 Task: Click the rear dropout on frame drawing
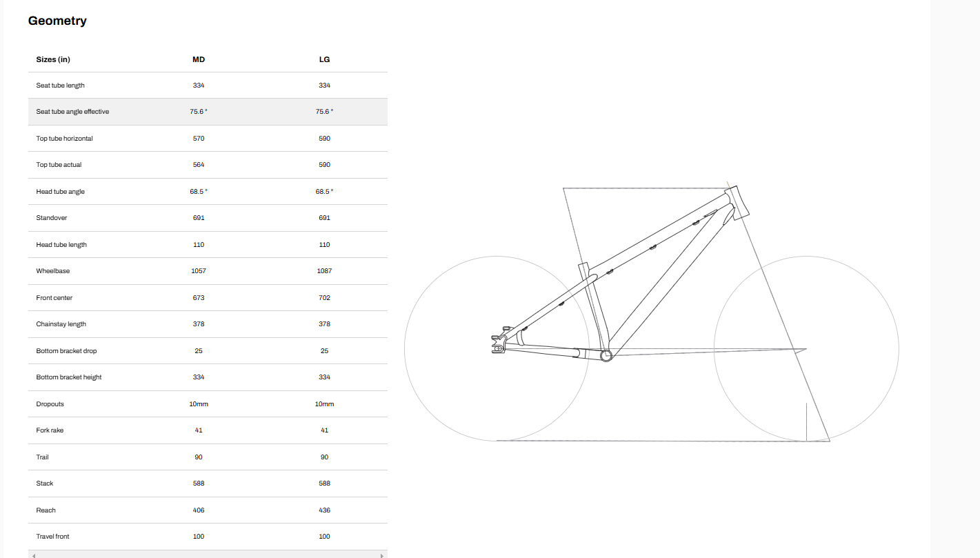click(498, 343)
